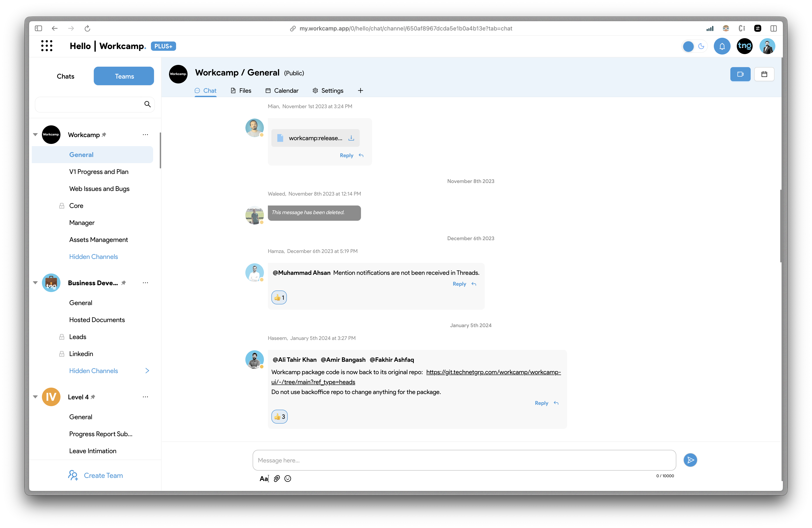
Task: Add a thumbs up to Haseem's repo message
Action: [279, 416]
